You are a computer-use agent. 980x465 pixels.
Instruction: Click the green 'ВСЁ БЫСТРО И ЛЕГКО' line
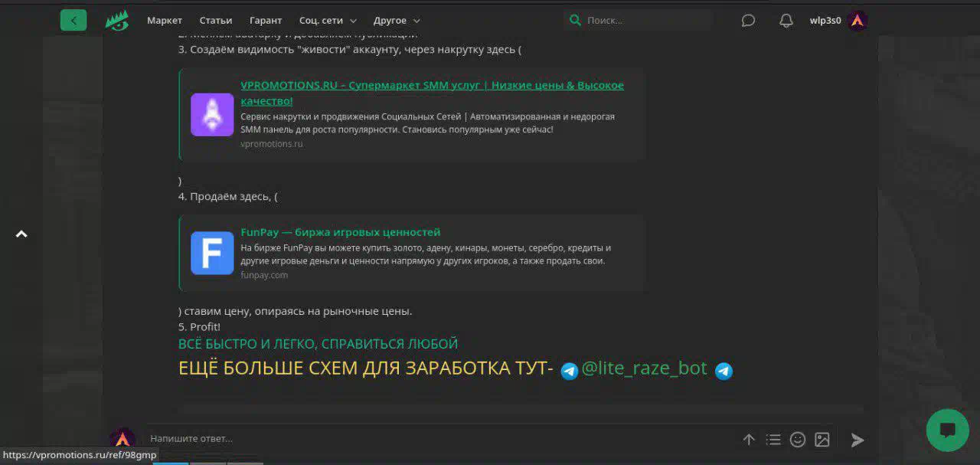(318, 344)
